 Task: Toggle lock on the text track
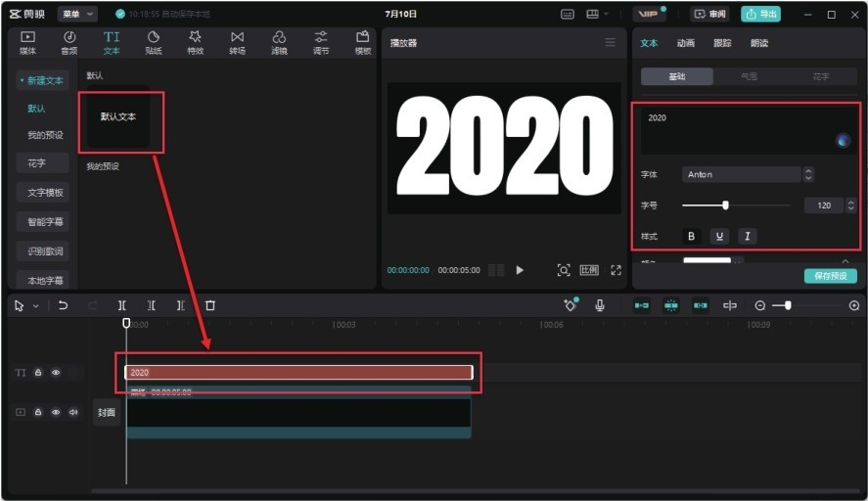click(38, 373)
